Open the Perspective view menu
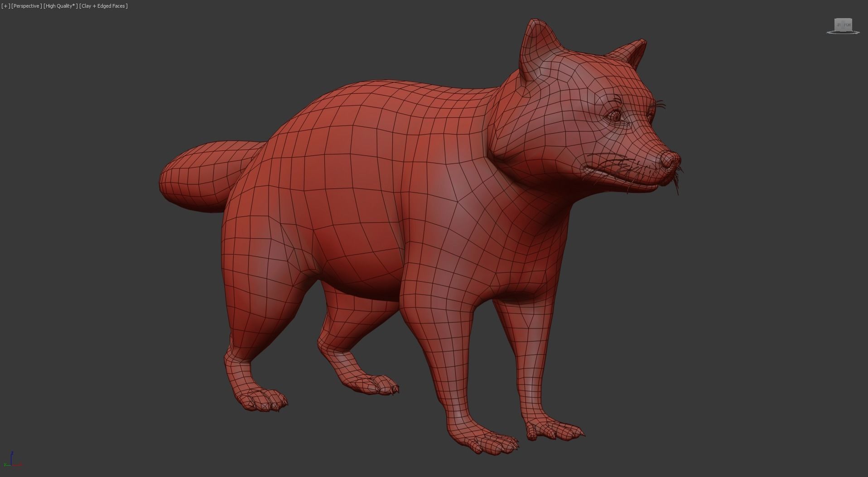This screenshot has width=868, height=477. pyautogui.click(x=27, y=6)
